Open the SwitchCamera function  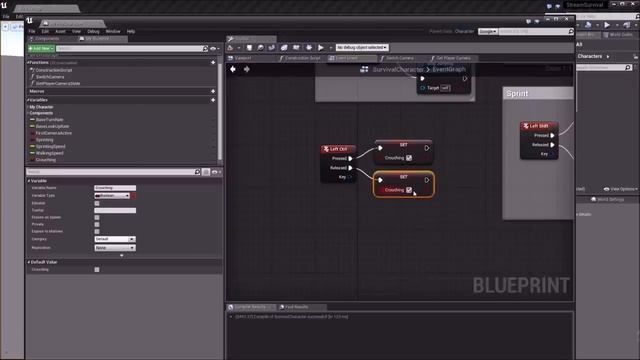[x=50, y=77]
